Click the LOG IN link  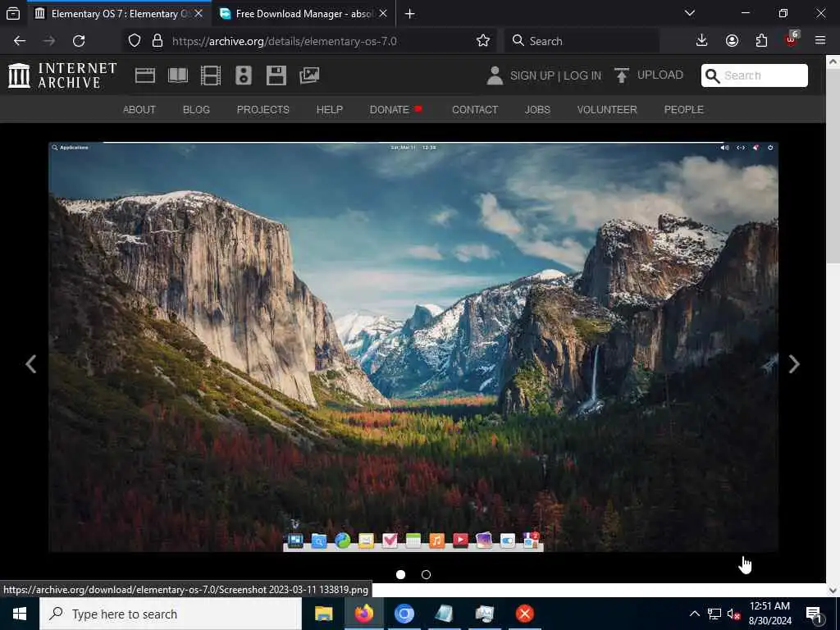click(x=582, y=75)
